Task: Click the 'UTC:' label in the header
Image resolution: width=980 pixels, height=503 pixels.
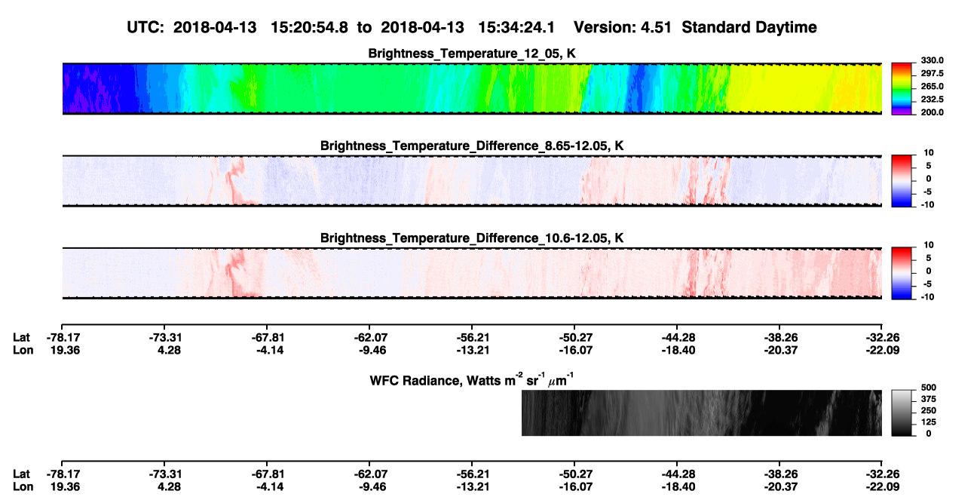Action: (x=145, y=27)
